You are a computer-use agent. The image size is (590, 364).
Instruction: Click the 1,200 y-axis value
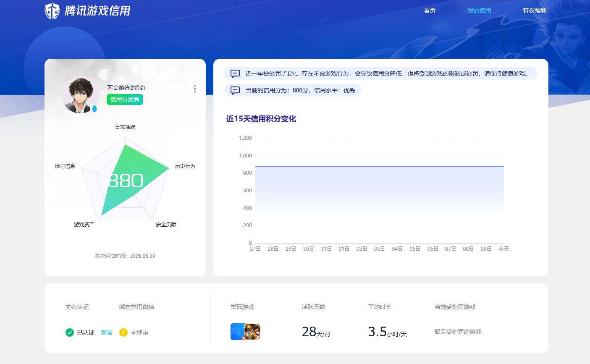[245, 138]
